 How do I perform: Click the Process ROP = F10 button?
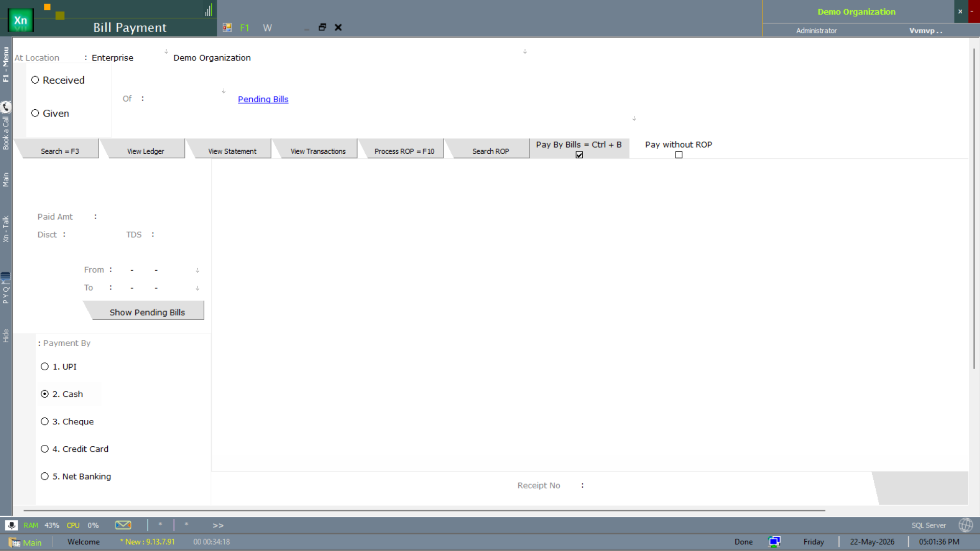404,151
